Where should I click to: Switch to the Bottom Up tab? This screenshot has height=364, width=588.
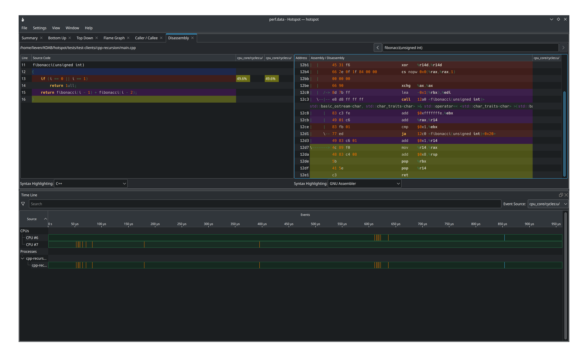pos(57,38)
